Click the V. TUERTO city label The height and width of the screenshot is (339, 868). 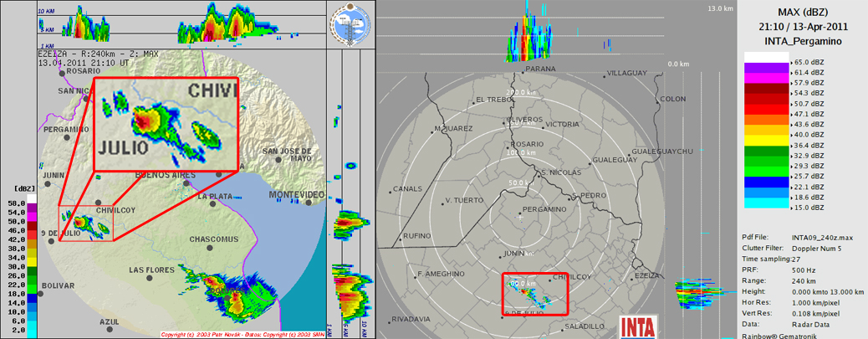pyautogui.click(x=464, y=200)
